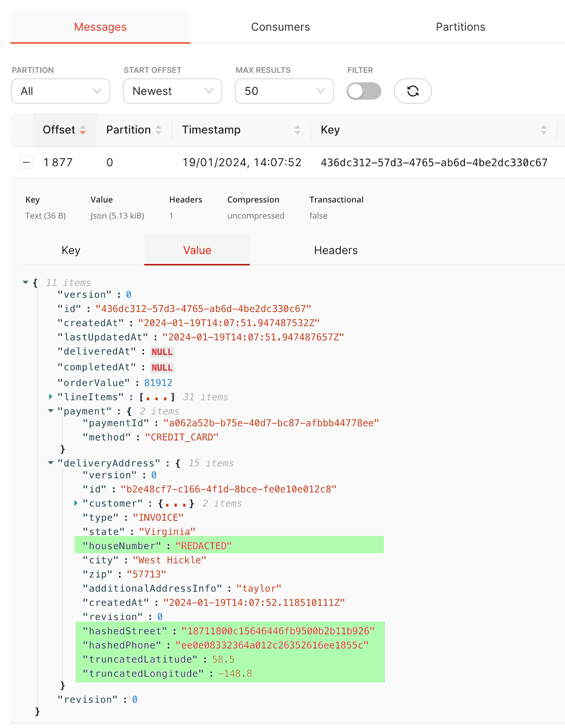The height and width of the screenshot is (728, 565).
Task: Click the lastUpdatedAt timestamp value
Action: tap(253, 337)
